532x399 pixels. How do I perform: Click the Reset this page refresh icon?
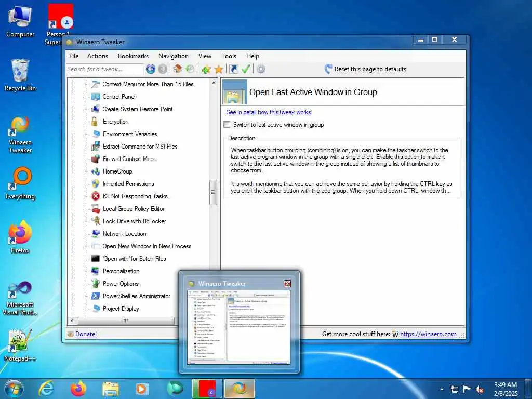(x=328, y=69)
